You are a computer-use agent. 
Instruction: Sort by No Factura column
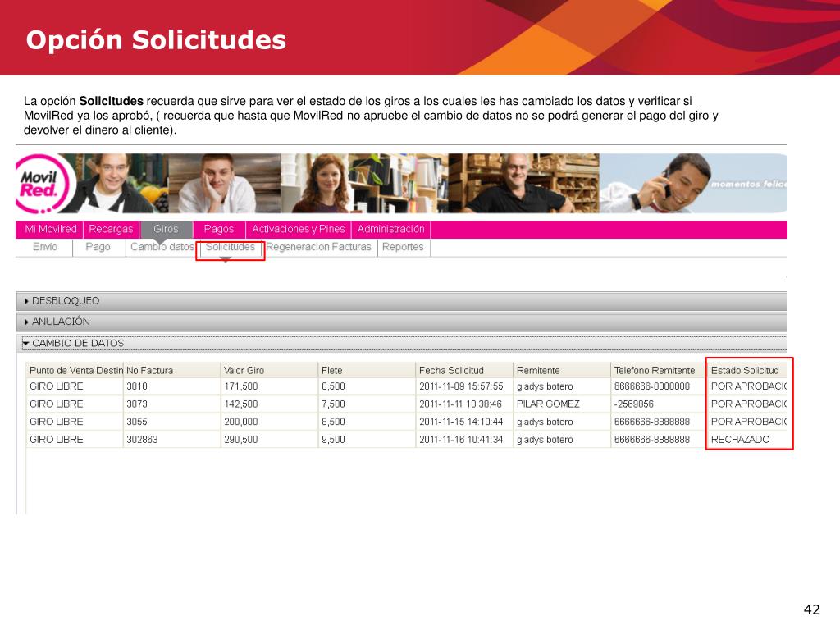tap(172, 370)
